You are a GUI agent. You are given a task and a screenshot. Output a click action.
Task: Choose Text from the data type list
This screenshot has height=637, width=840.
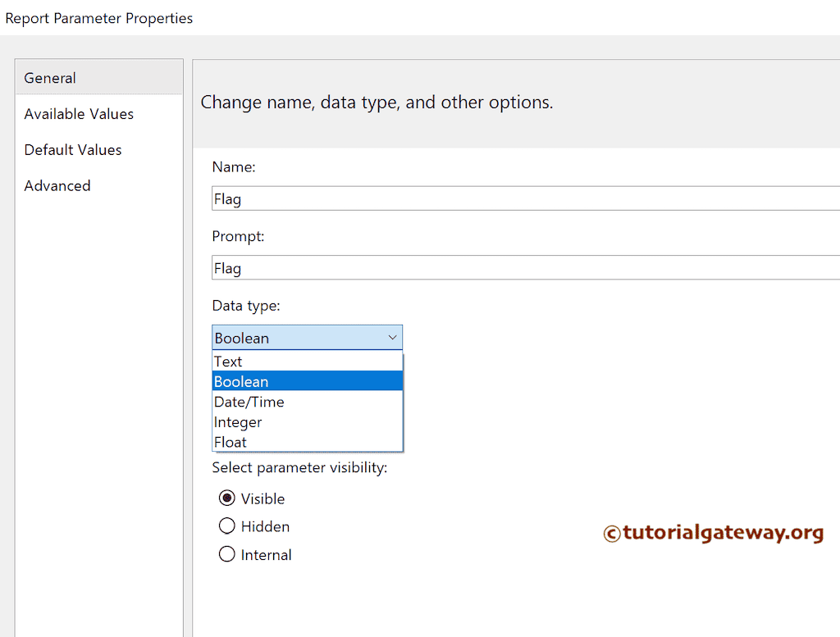click(x=228, y=361)
